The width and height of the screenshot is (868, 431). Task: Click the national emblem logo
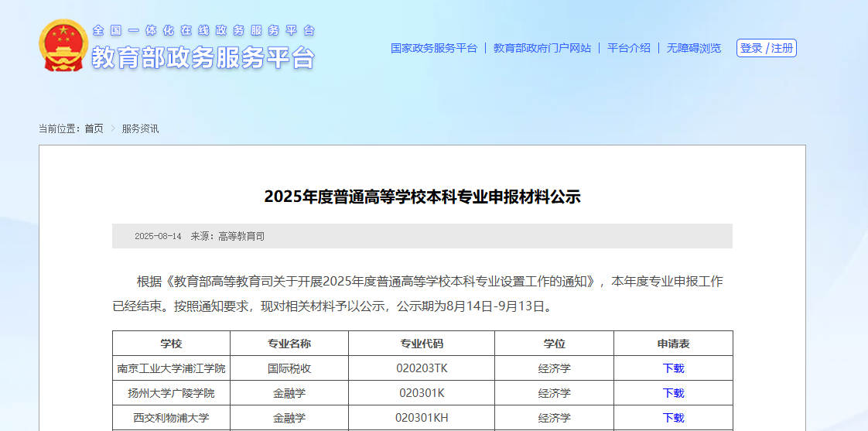pyautogui.click(x=63, y=46)
